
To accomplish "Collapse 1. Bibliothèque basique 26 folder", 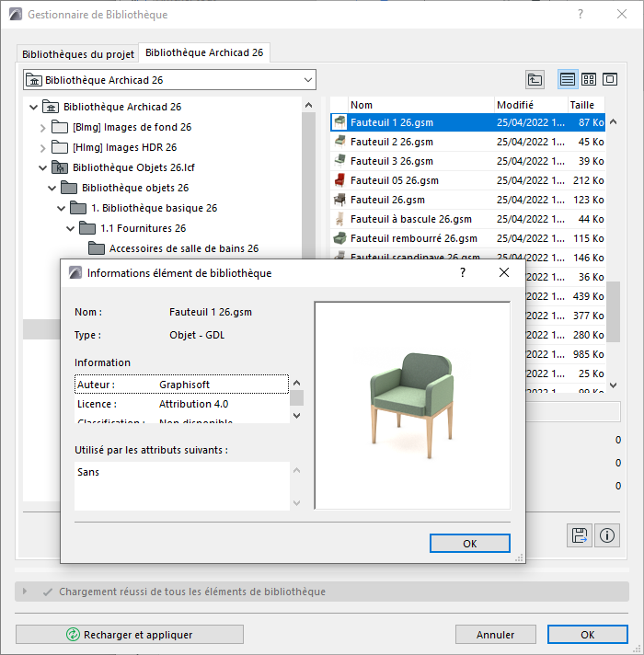I will click(x=61, y=208).
